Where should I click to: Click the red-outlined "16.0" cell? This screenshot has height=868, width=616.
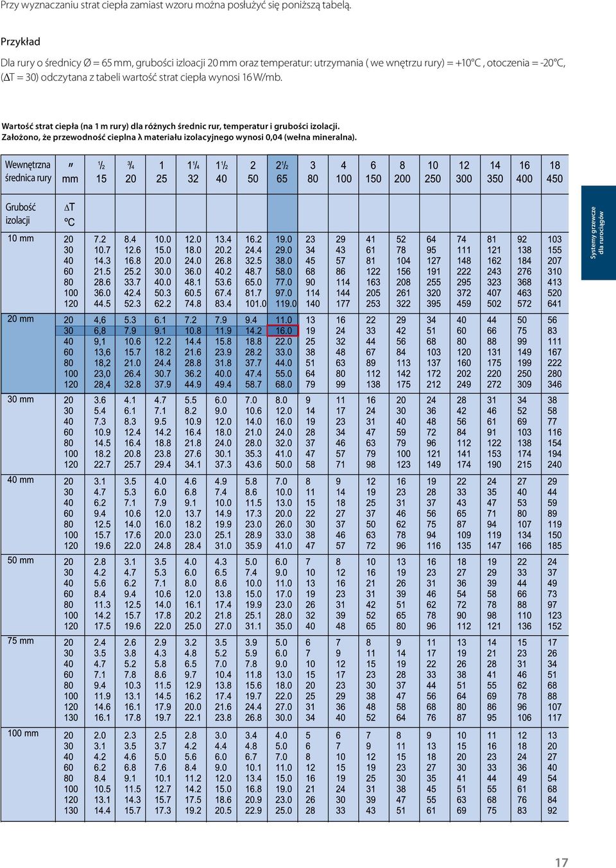pos(283,331)
